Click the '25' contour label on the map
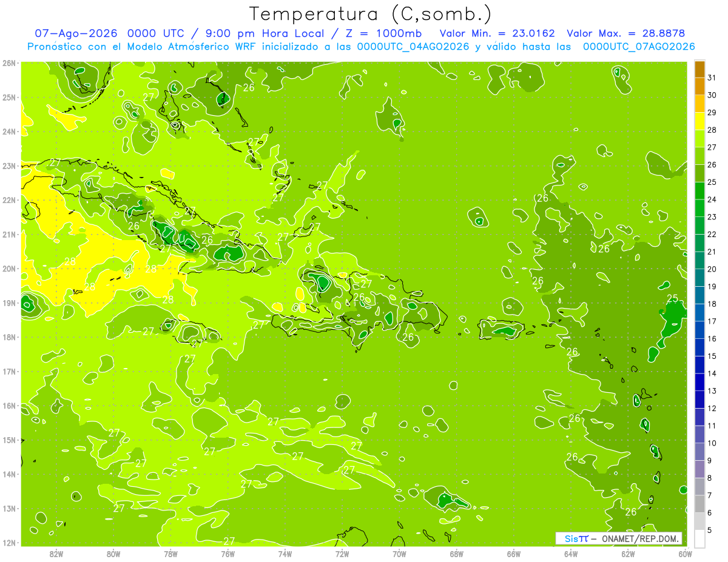728x562 pixels. coord(672,298)
